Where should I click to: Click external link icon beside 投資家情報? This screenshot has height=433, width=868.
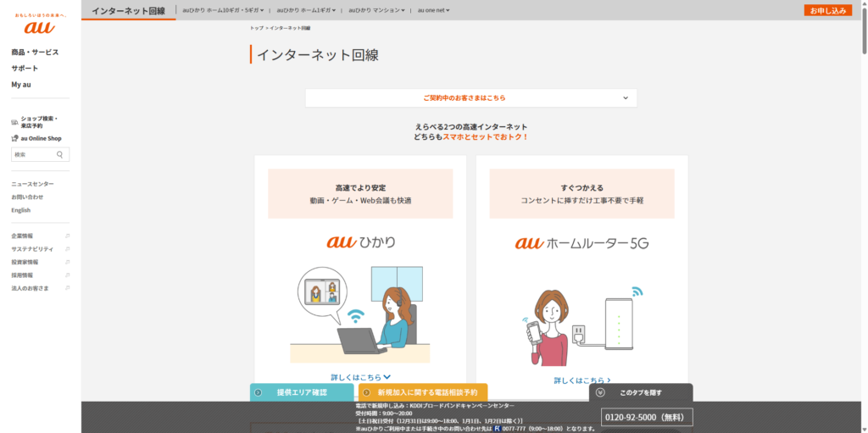pyautogui.click(x=68, y=262)
